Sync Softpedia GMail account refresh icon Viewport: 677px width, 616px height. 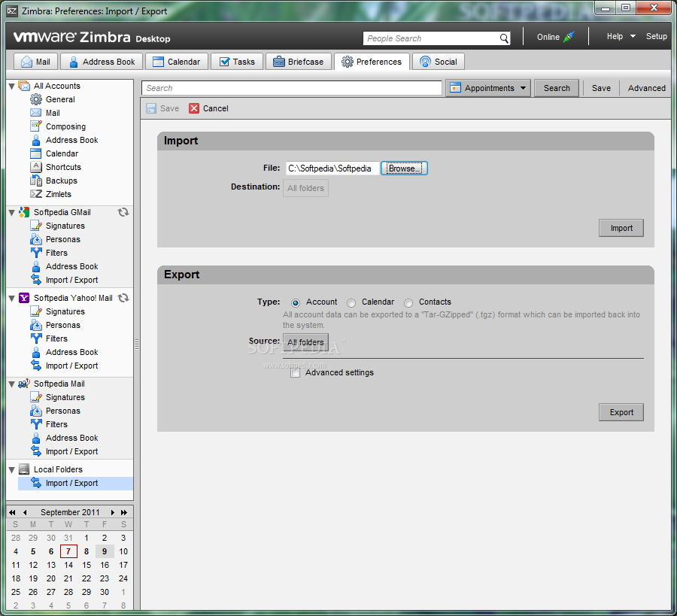pos(123,212)
